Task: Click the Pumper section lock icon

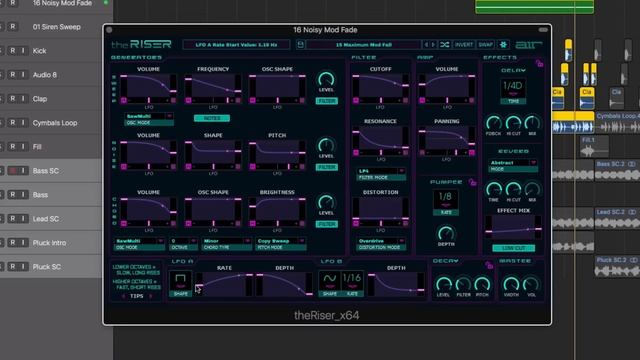Action: tap(472, 182)
